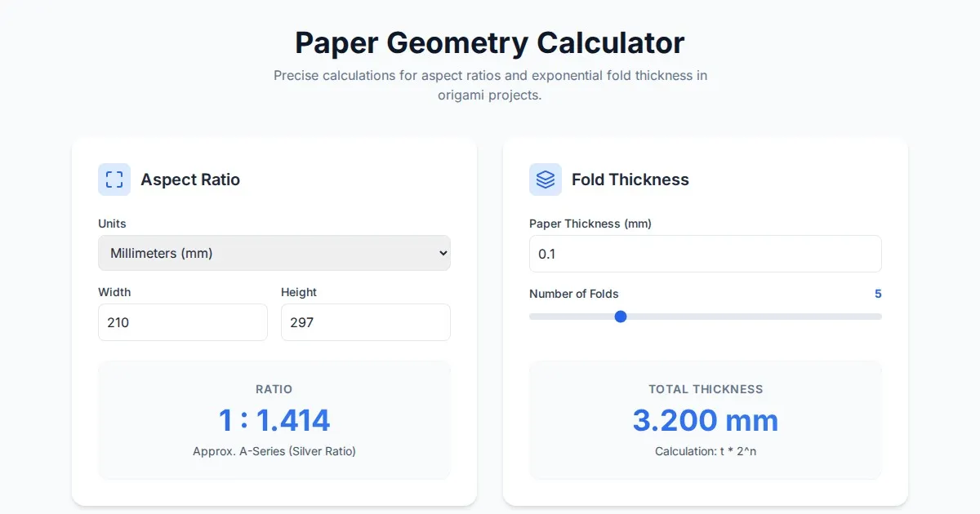
Task: Click the 3.200 mm total thickness value
Action: (x=705, y=420)
